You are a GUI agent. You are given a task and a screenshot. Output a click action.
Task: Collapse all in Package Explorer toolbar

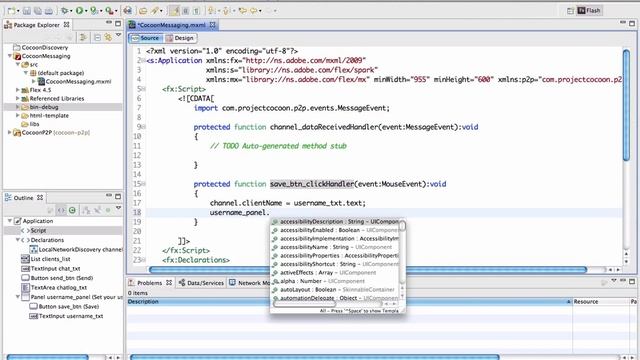click(x=97, y=38)
